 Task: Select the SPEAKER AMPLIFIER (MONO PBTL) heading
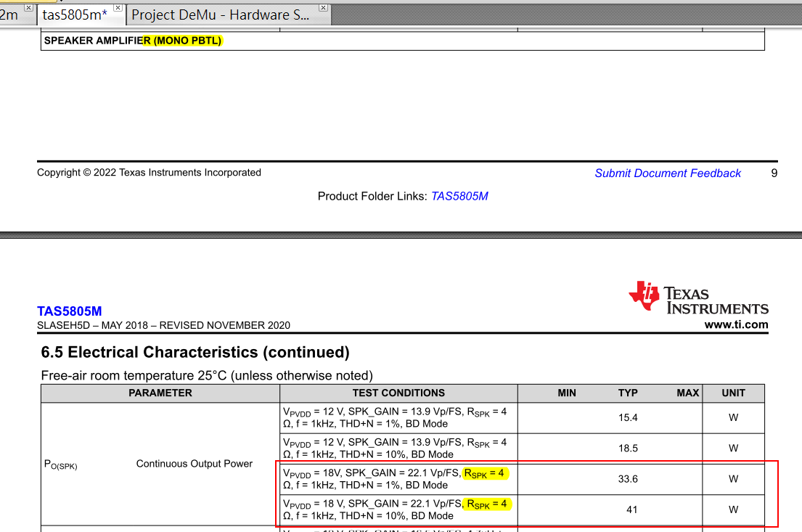coord(133,41)
